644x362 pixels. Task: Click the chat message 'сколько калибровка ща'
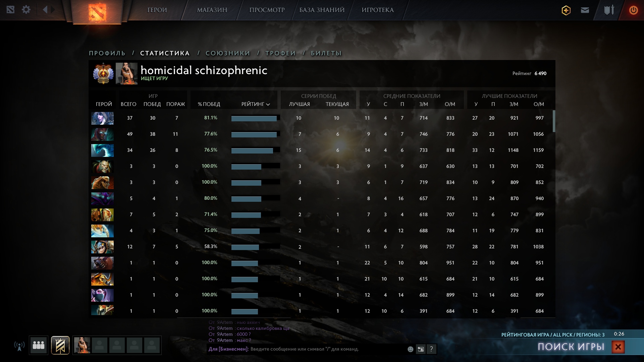pyautogui.click(x=263, y=328)
